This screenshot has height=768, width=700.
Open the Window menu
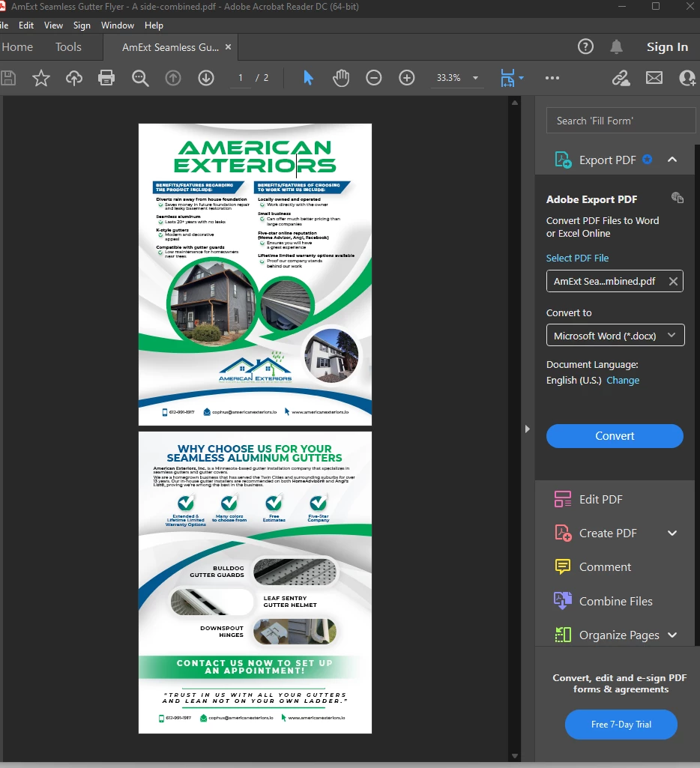(118, 25)
